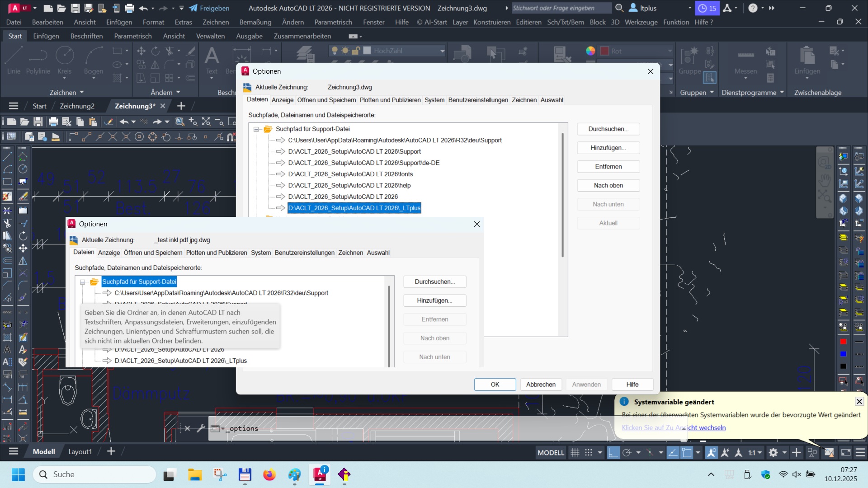
Task: Click the new drawing tab plus icon
Action: pyautogui.click(x=181, y=106)
